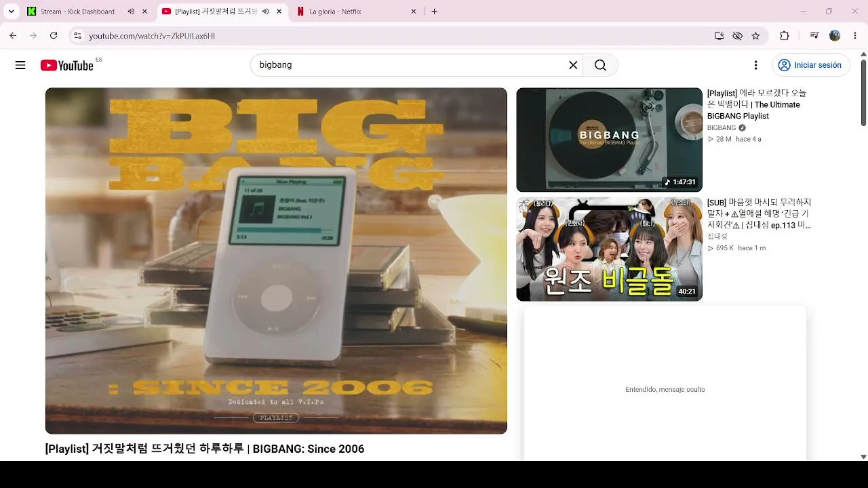Open the [SUB] 집대성 ep.113 title link

pos(759,213)
